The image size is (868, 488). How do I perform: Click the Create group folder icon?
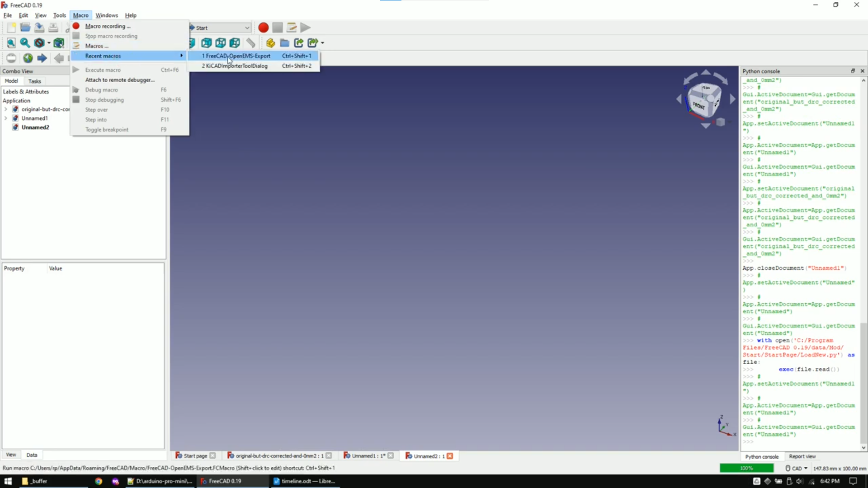tap(284, 43)
